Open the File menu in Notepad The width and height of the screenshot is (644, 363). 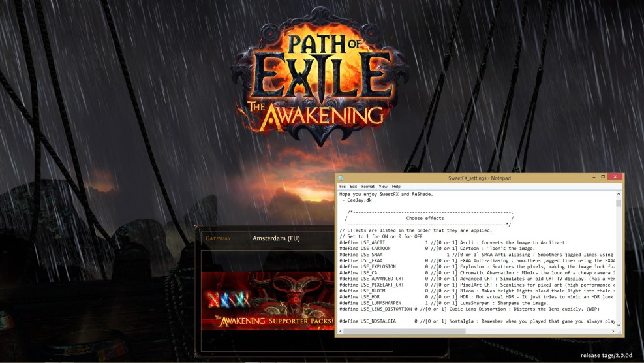[x=343, y=187]
